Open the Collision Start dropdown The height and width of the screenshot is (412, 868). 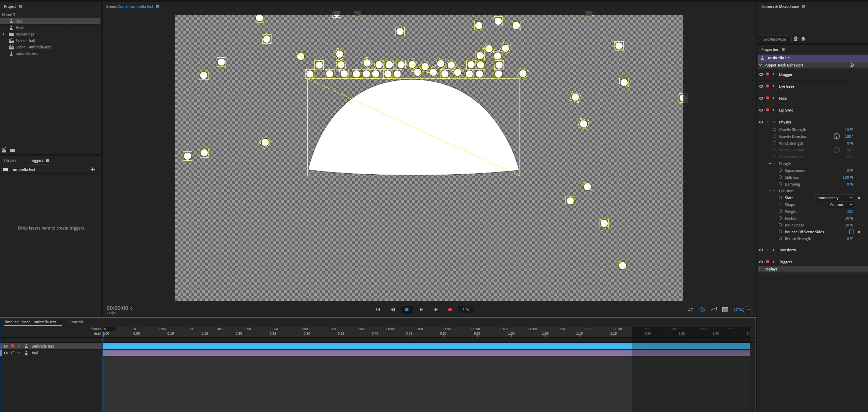pyautogui.click(x=835, y=198)
